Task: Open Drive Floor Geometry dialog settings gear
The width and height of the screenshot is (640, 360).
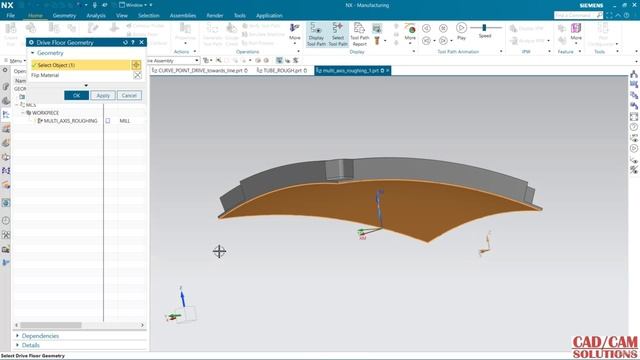Action: click(x=31, y=42)
